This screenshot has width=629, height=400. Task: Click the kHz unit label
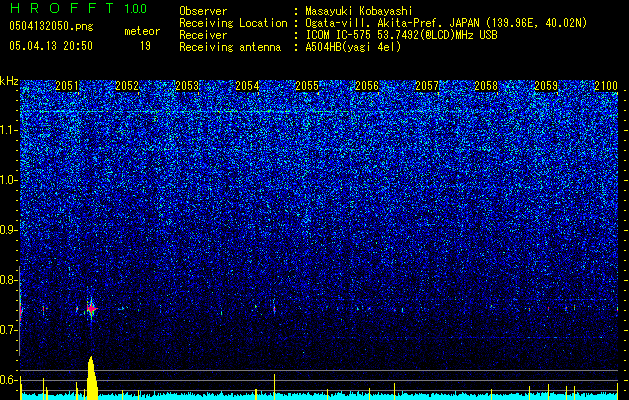tap(9, 81)
